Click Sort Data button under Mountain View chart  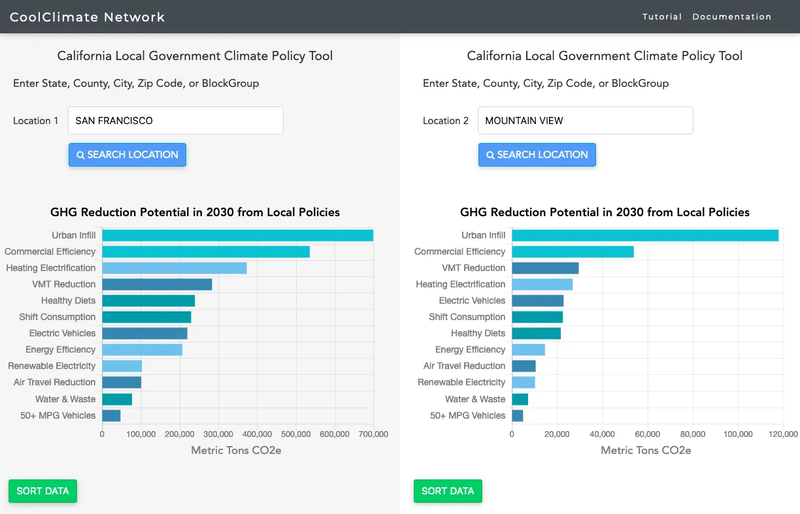click(x=448, y=491)
